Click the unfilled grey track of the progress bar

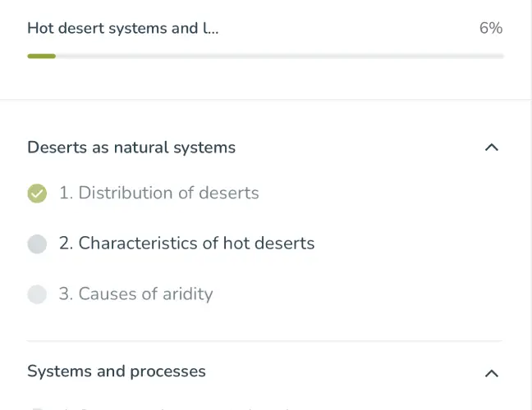[279, 57]
